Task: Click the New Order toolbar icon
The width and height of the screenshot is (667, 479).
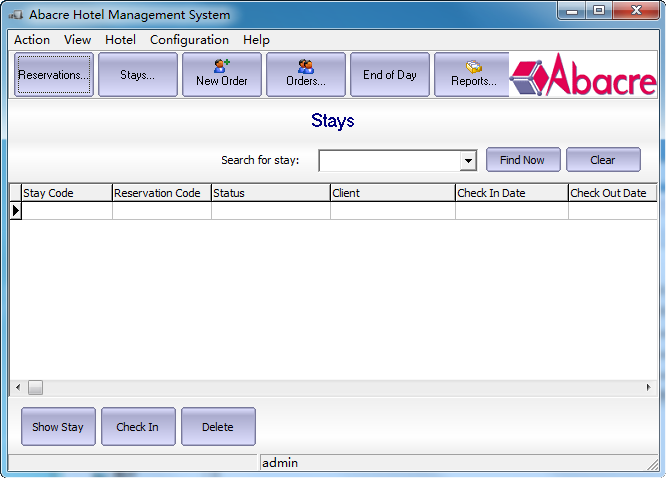Action: pyautogui.click(x=221, y=75)
